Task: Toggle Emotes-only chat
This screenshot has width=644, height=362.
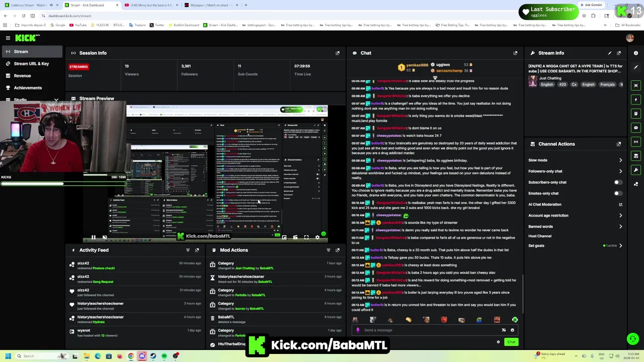Action: 618,194
